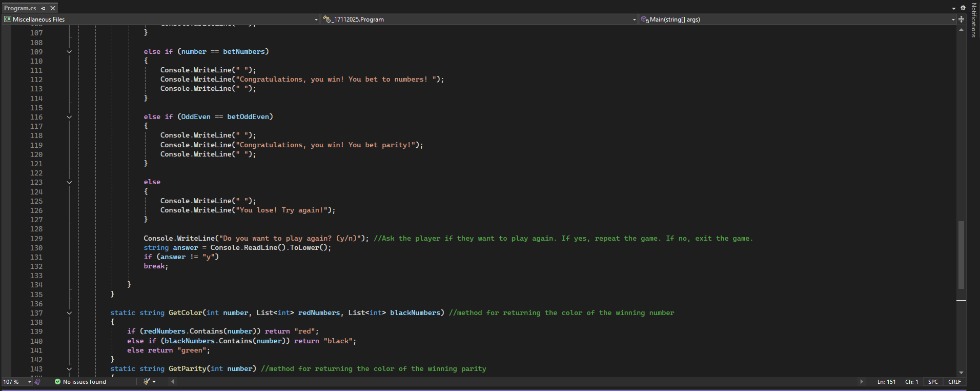Image resolution: width=980 pixels, height=391 pixels.
Task: Open the IntelliCode health indicator icon
Action: pos(37,382)
